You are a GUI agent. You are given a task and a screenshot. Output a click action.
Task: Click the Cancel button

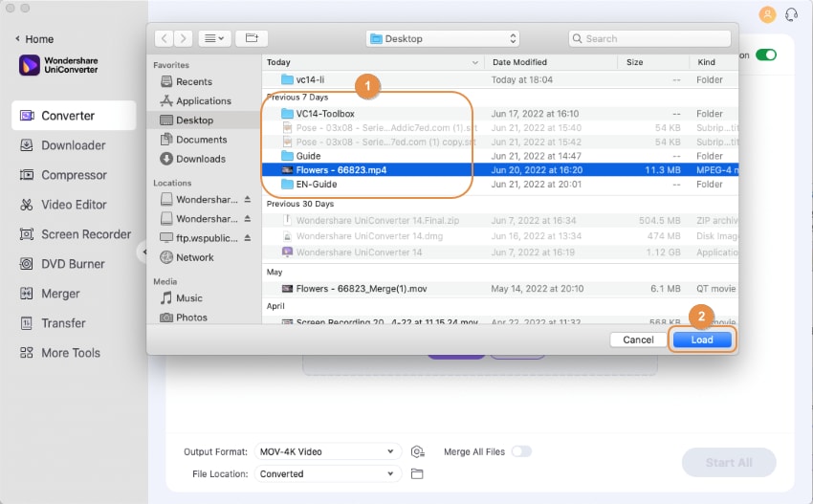pyautogui.click(x=638, y=340)
